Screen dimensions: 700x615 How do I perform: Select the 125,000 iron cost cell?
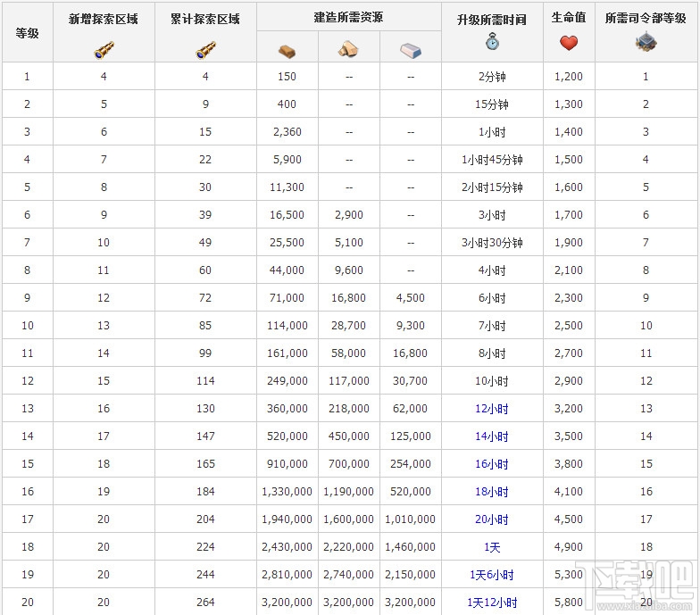click(411, 436)
